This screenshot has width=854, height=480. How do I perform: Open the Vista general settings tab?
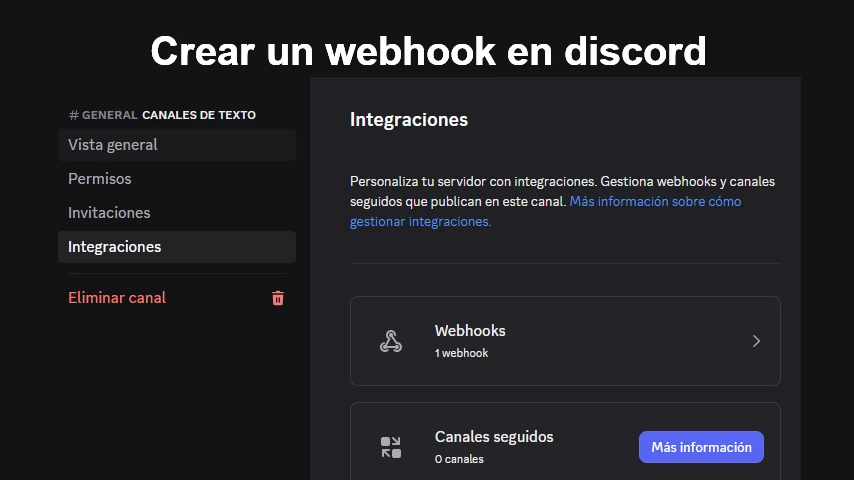[x=177, y=145]
